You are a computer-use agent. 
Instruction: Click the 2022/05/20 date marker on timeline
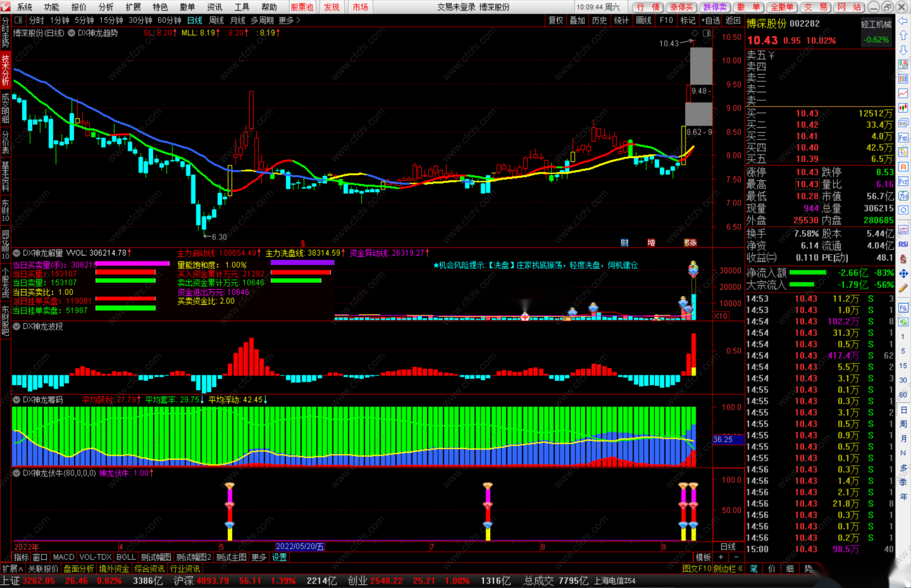(300, 547)
